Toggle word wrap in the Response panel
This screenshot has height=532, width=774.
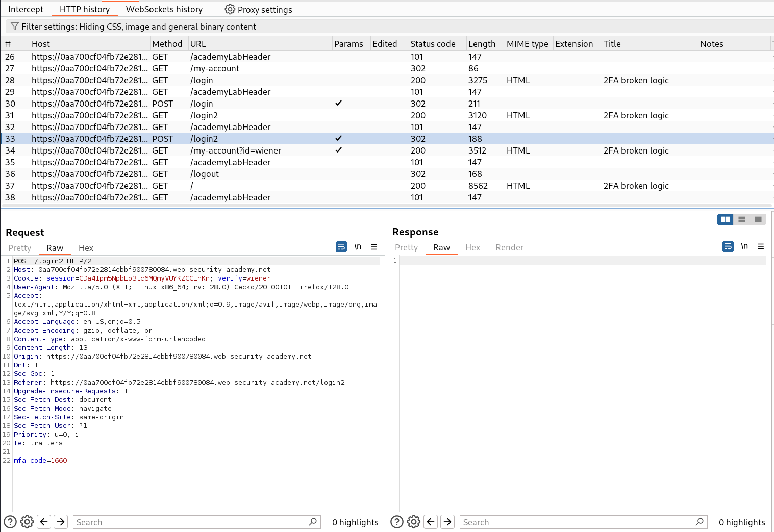728,246
